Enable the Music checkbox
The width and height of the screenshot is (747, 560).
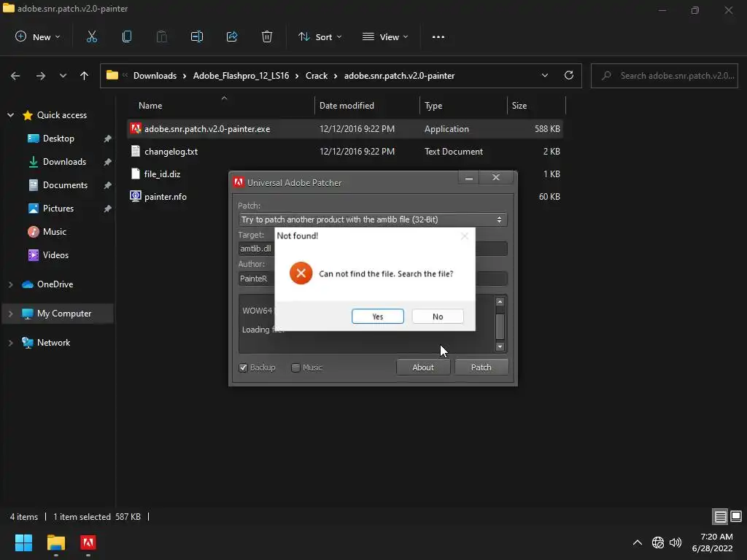pyautogui.click(x=295, y=367)
